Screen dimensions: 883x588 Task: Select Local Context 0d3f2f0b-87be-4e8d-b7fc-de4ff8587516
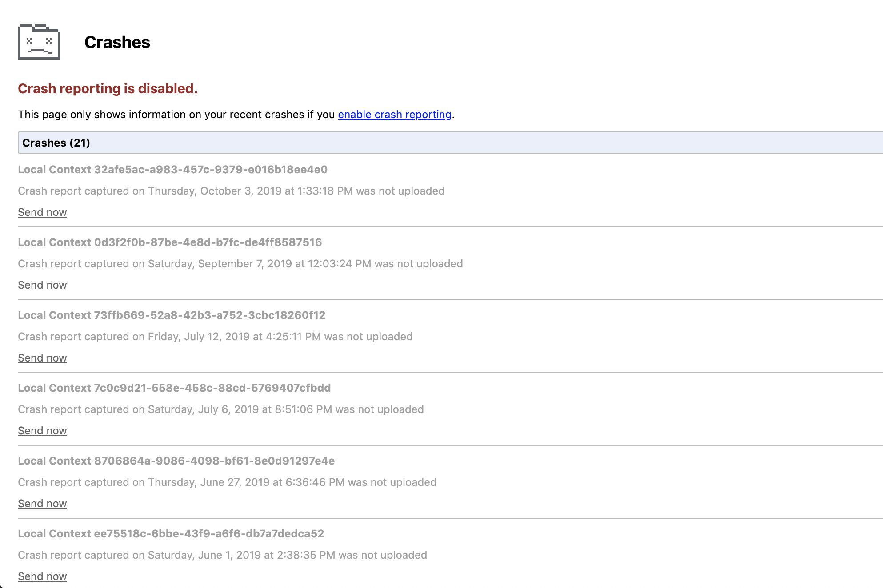[170, 242]
